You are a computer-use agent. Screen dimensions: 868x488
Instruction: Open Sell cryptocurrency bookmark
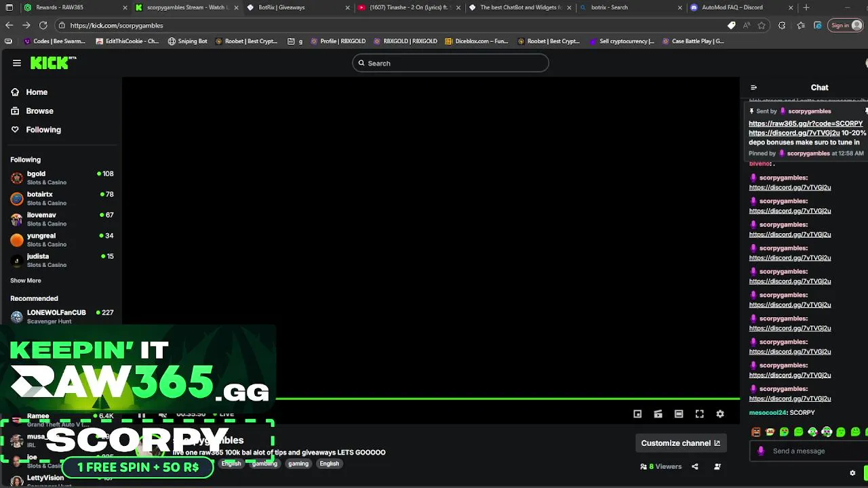coord(622,41)
